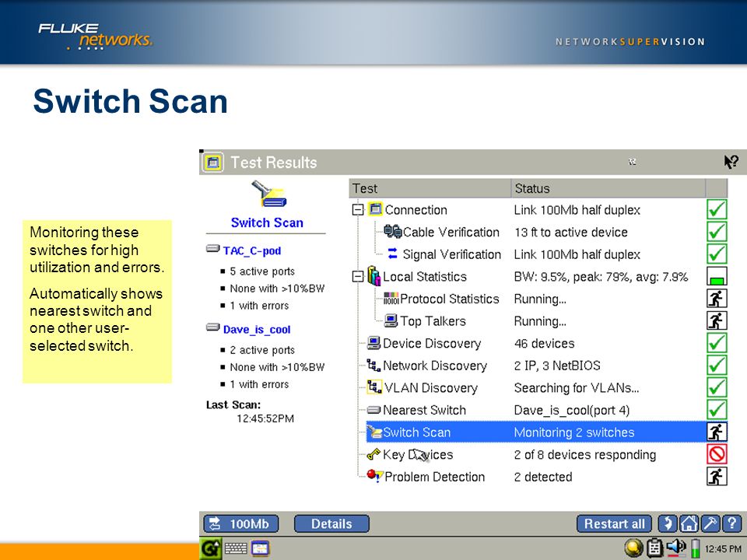Click the Connection row green checkmark
This screenshot has height=560, width=747.
pyautogui.click(x=717, y=209)
